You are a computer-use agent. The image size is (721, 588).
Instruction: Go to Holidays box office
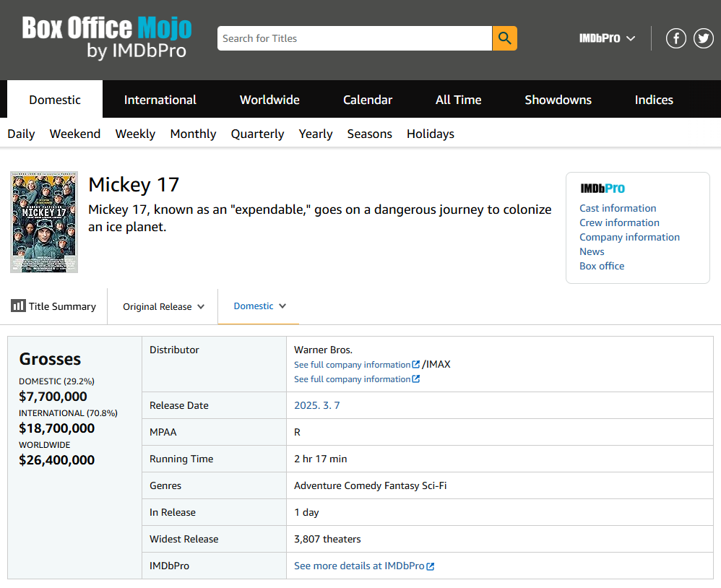pos(431,134)
